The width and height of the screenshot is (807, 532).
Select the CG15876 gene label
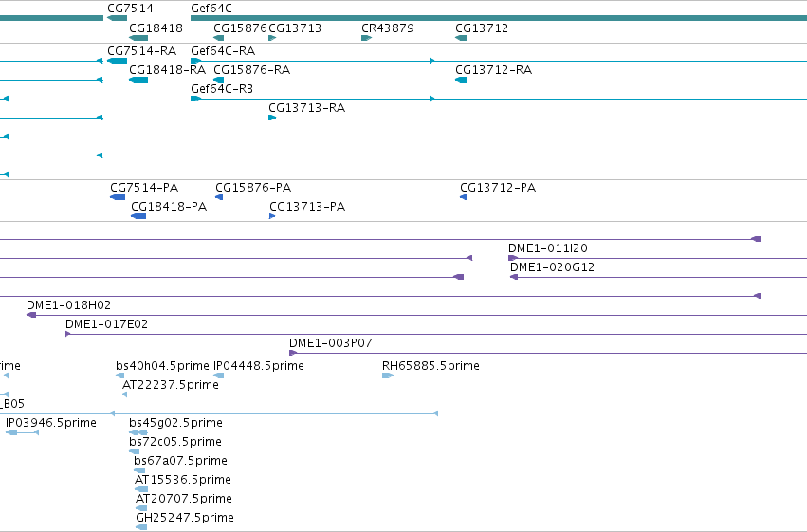(240, 28)
